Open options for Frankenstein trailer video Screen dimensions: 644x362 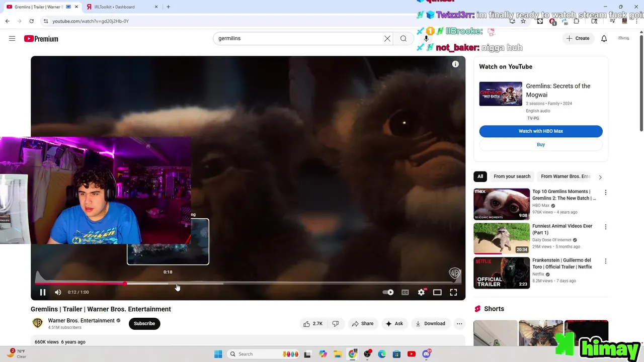tap(606, 261)
